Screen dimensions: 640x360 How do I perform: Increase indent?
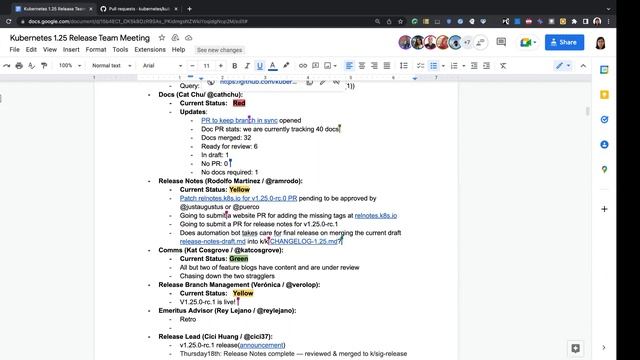[487, 66]
